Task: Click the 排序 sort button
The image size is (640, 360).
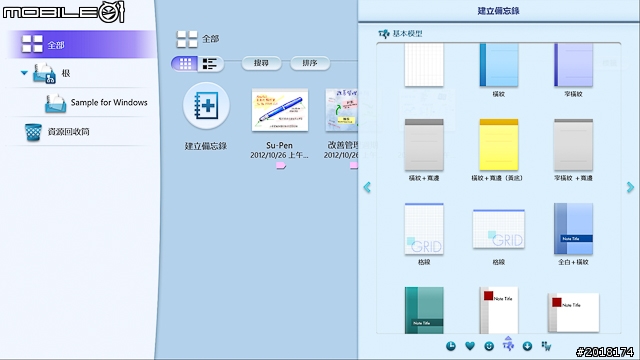Action: (x=310, y=63)
